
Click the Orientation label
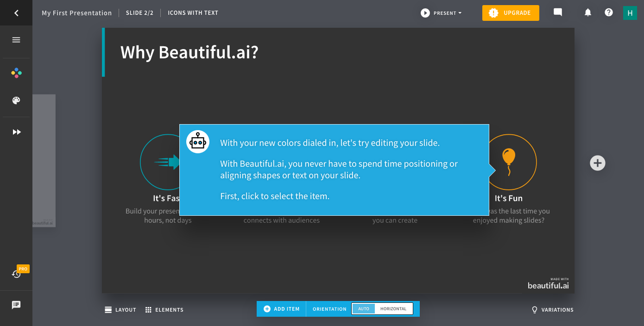329,309
